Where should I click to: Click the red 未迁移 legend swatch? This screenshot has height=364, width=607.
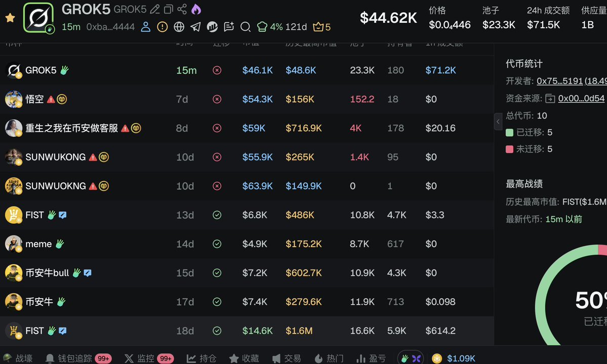point(509,149)
